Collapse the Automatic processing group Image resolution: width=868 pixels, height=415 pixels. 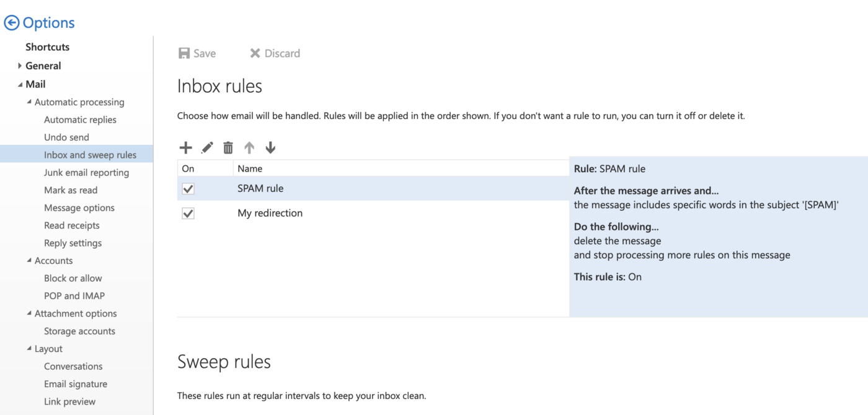click(29, 102)
